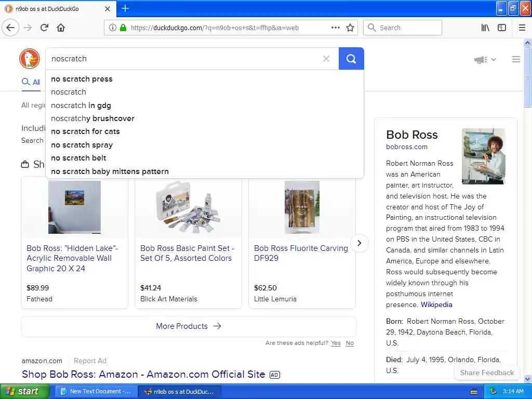Open the page actions three-dots menu

(336, 28)
